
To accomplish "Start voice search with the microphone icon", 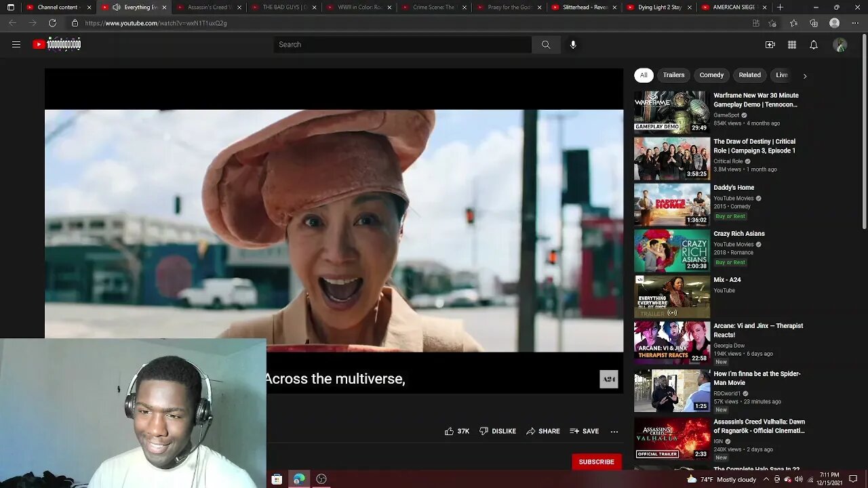I will pyautogui.click(x=573, y=45).
